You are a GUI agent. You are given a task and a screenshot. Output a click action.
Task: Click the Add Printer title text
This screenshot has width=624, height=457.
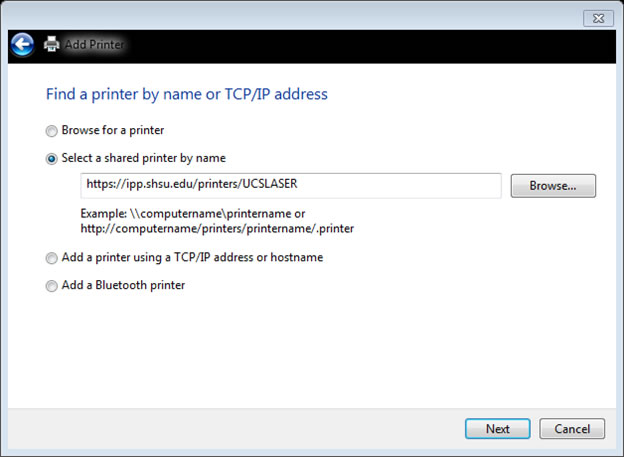(x=95, y=44)
